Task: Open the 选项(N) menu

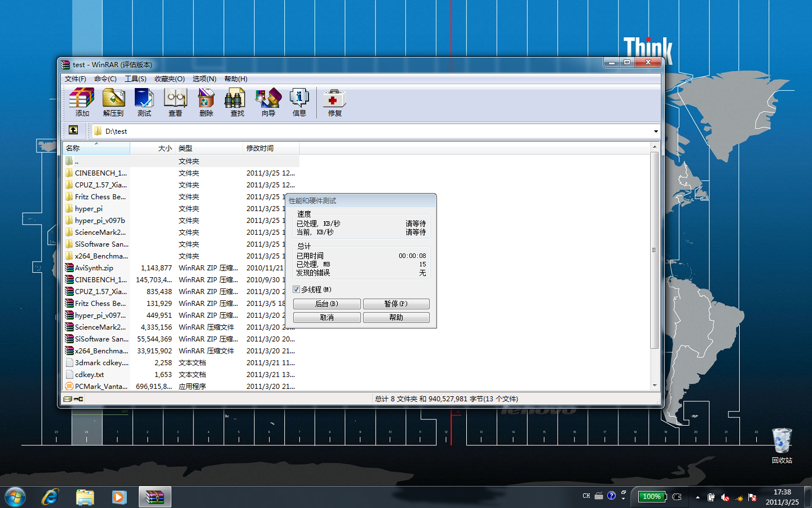Action: point(205,79)
